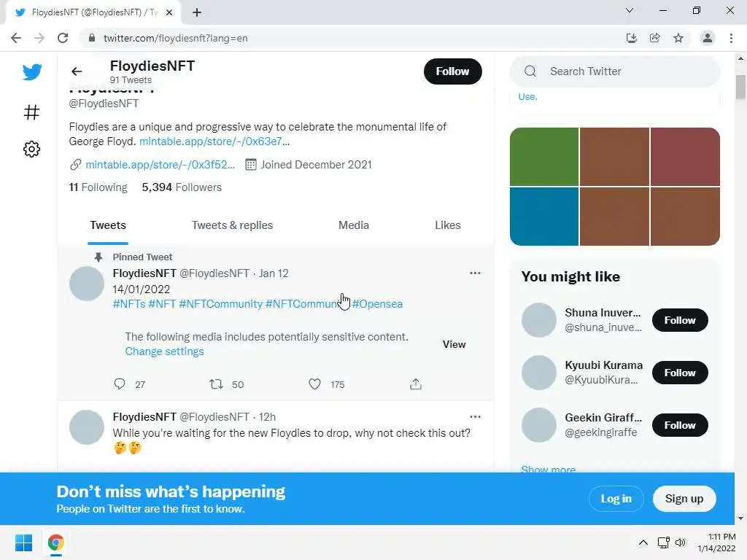Follow Shuna Inuver
The height and width of the screenshot is (560, 747).
click(680, 320)
